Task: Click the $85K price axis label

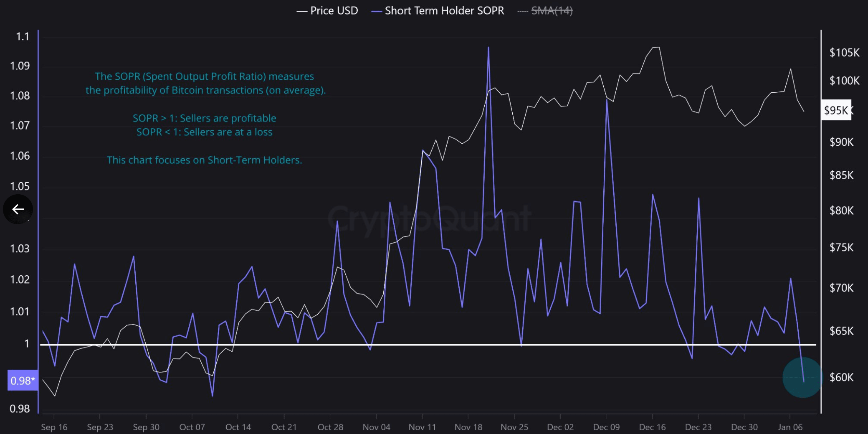Action: (x=842, y=175)
